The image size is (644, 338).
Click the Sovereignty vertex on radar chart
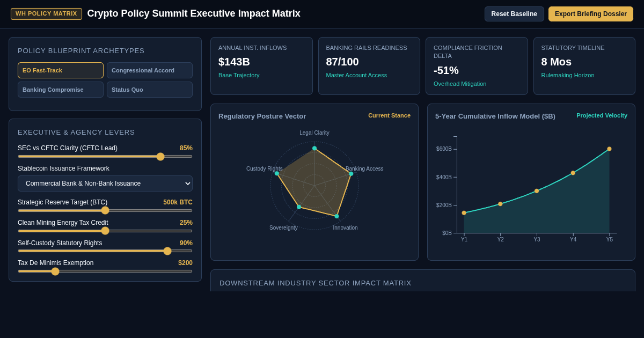(x=299, y=207)
